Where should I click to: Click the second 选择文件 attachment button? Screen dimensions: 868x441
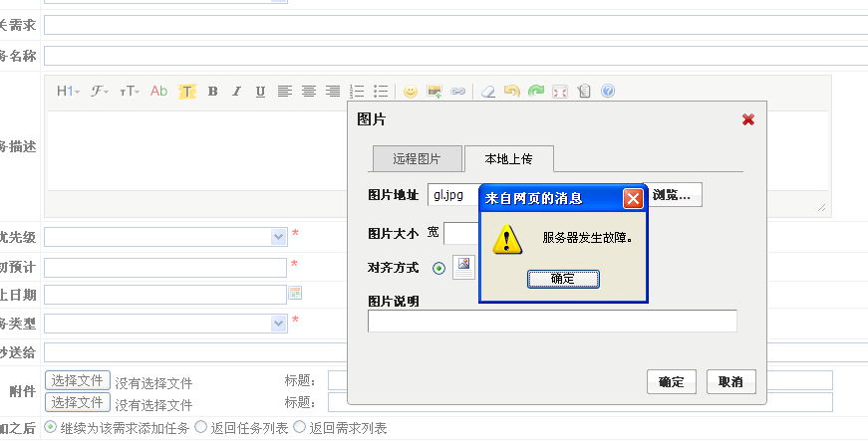tap(78, 402)
